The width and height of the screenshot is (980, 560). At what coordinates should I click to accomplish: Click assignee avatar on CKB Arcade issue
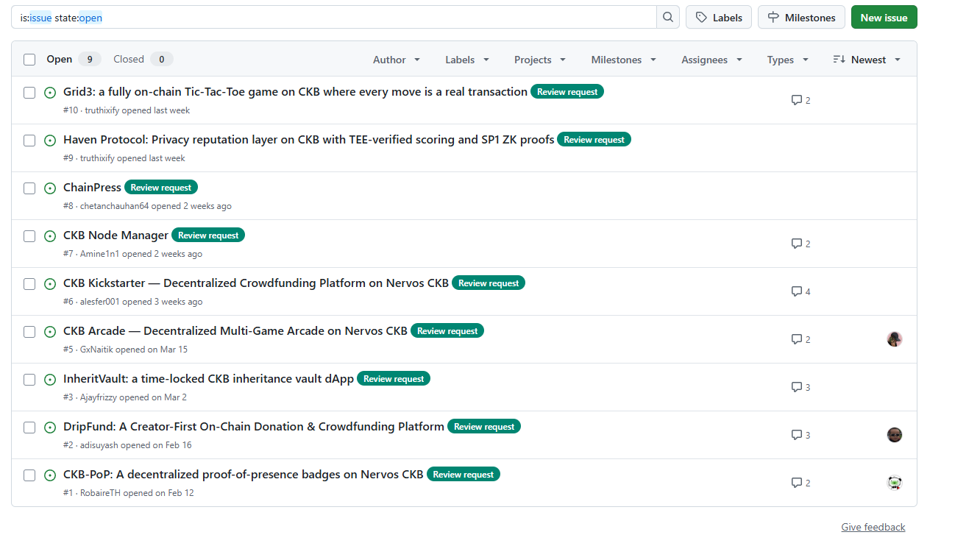tap(894, 339)
